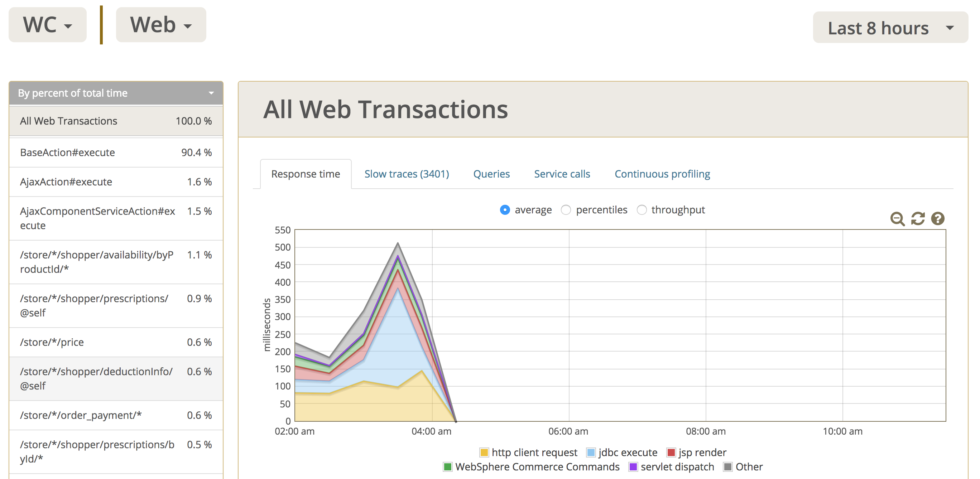Screen dimensions: 980x479
Task: Click the zoom out magnifier icon
Action: click(x=897, y=219)
